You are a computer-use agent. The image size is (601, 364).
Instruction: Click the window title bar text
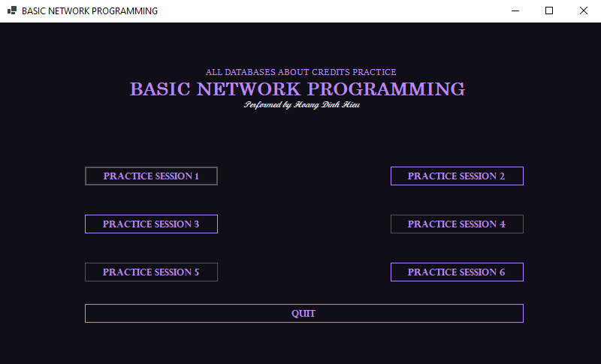click(89, 11)
